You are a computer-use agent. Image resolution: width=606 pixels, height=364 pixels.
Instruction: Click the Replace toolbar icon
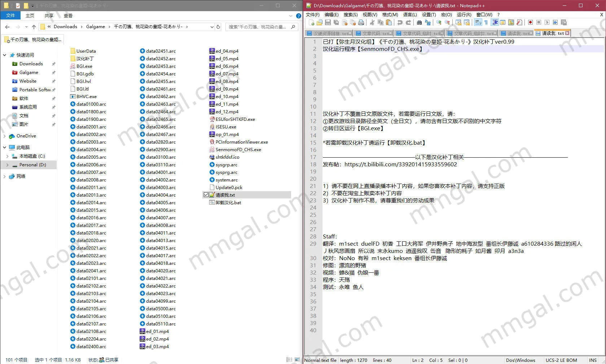(x=428, y=22)
